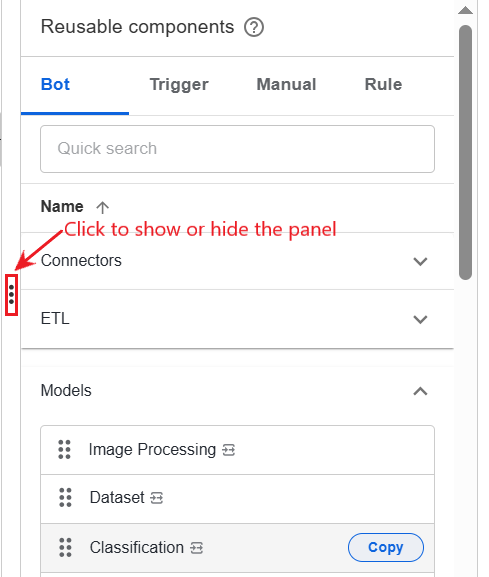Expand the ETL section chevron
The image size is (489, 577).
pyautogui.click(x=420, y=319)
